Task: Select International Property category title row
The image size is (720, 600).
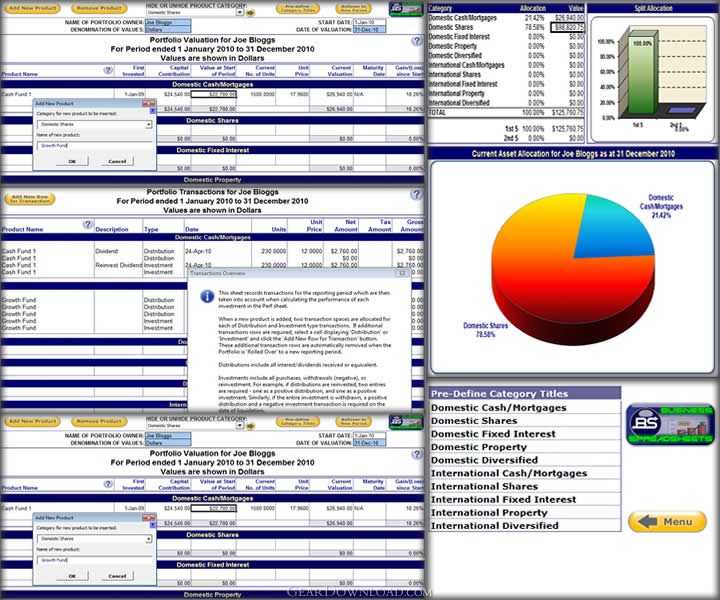Action: pyautogui.click(x=525, y=513)
